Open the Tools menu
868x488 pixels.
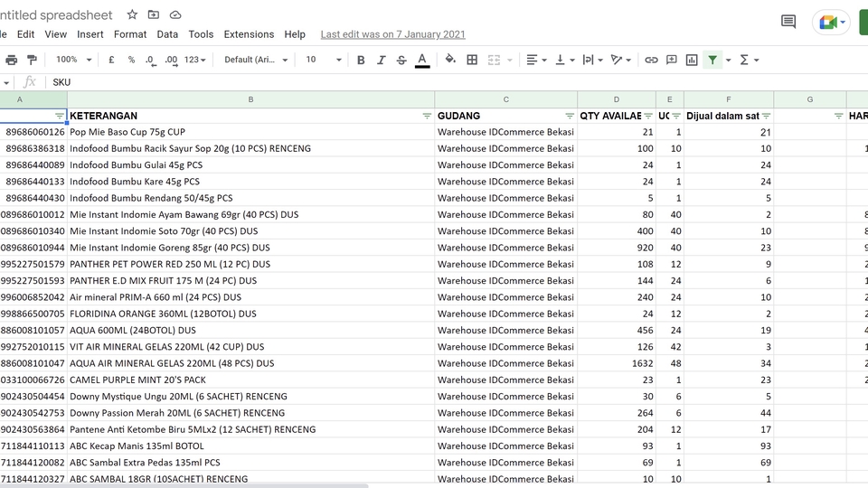tap(201, 34)
